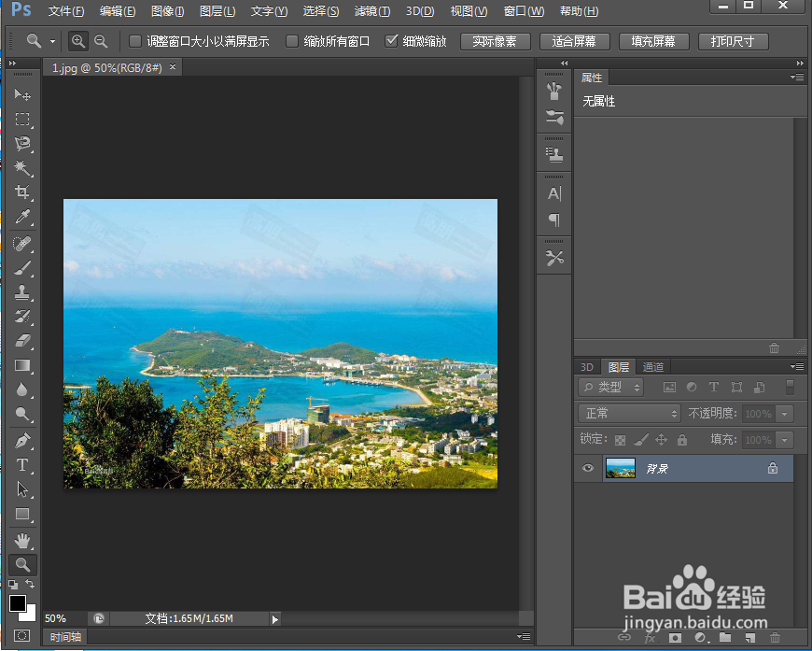Image resolution: width=812 pixels, height=651 pixels.
Task: Select the Path Selection tool
Action: [x=22, y=489]
